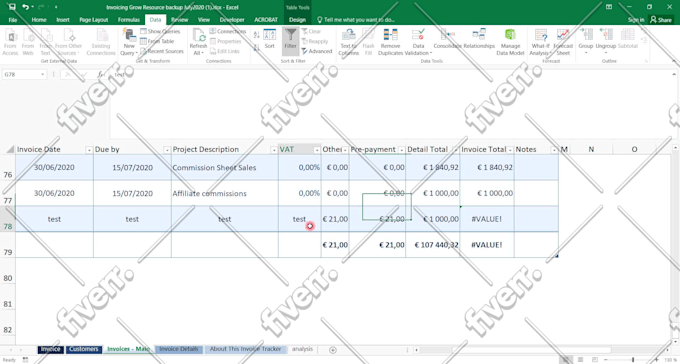Open VAT column filter dropdown
Viewport: 680px width, 364px height.
point(317,150)
